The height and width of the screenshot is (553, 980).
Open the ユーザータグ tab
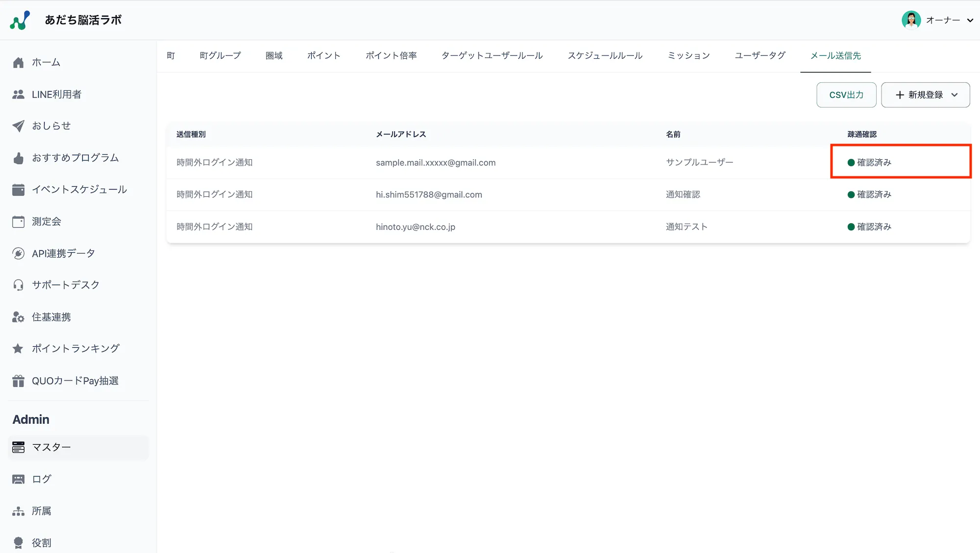pyautogui.click(x=759, y=55)
